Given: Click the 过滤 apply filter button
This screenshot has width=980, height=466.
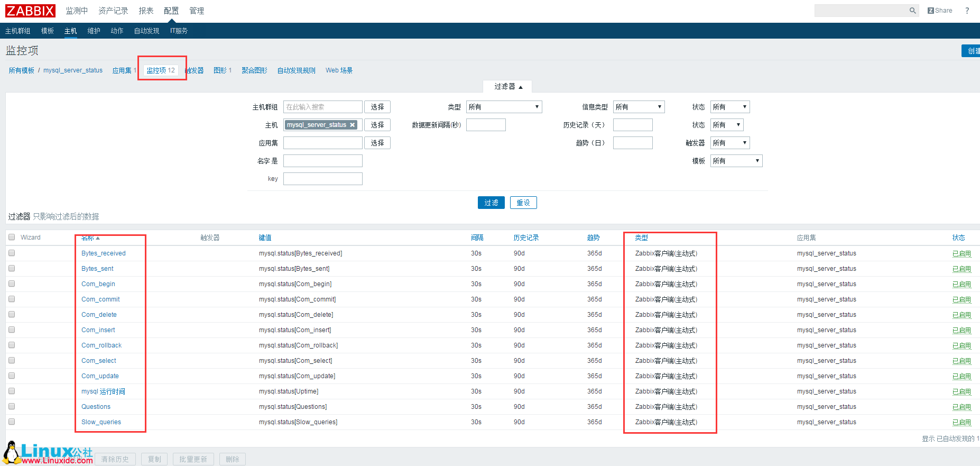Looking at the screenshot, I should pyautogui.click(x=491, y=203).
